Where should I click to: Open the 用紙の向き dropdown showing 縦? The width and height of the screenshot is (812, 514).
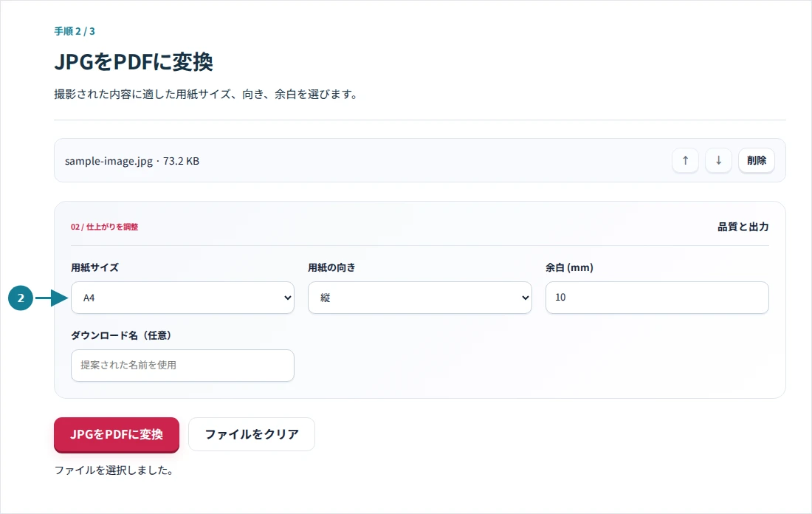coord(419,298)
